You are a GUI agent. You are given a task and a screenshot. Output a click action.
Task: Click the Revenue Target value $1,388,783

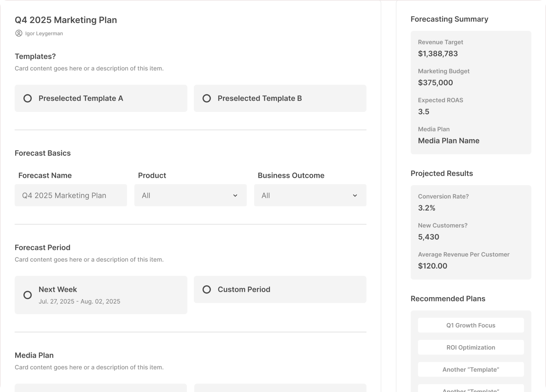click(x=438, y=54)
